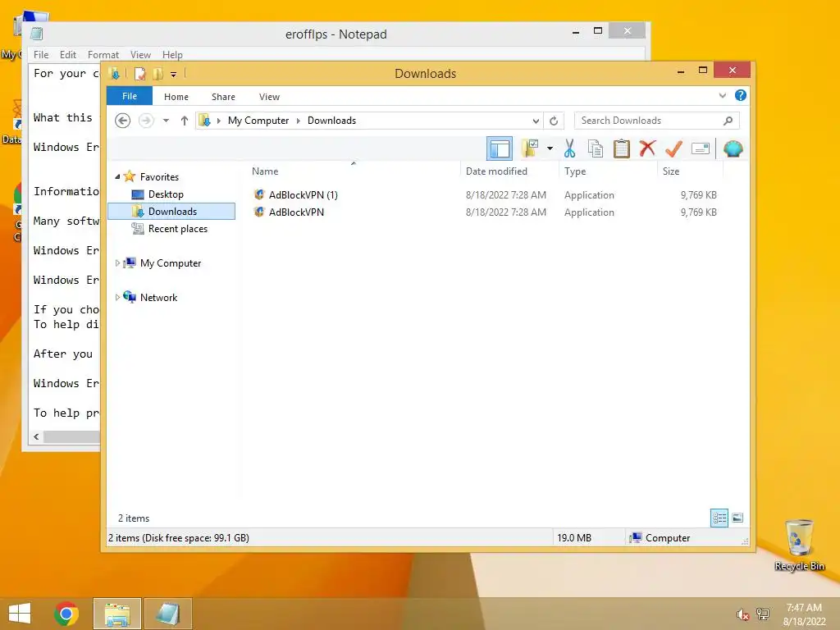
Task: Switch to Details view button
Action: pos(719,518)
